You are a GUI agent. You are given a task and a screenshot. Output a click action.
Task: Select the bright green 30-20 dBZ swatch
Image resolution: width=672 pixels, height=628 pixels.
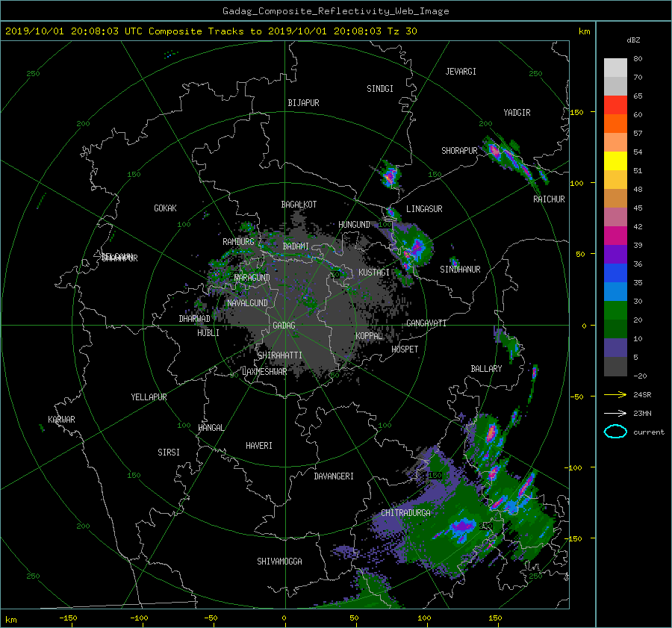[615, 311]
